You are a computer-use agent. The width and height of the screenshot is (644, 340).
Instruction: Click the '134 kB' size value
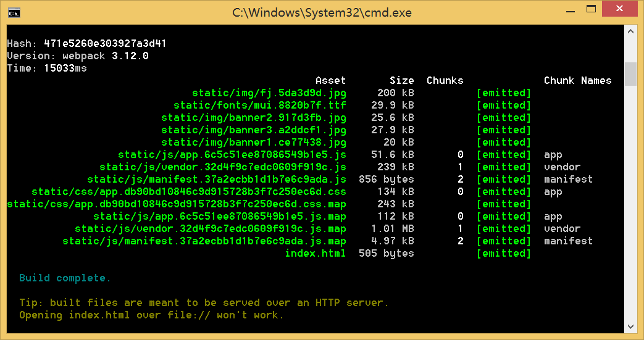(x=396, y=191)
